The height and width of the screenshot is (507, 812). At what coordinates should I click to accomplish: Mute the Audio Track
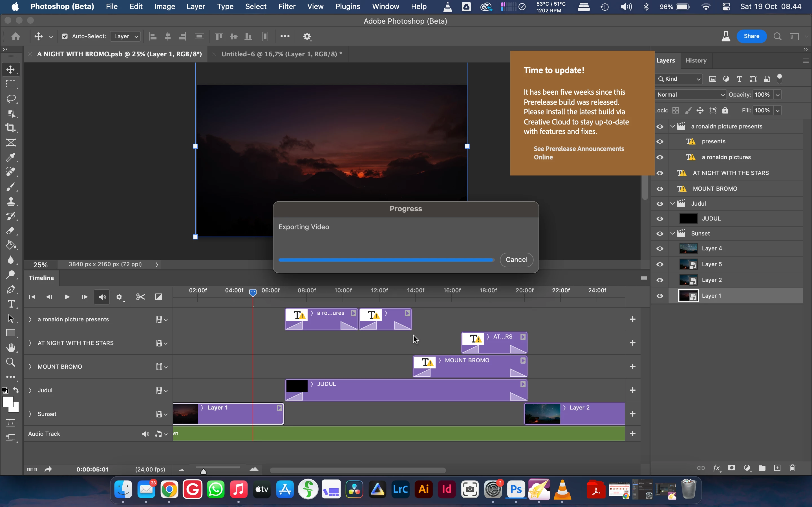coord(145,434)
